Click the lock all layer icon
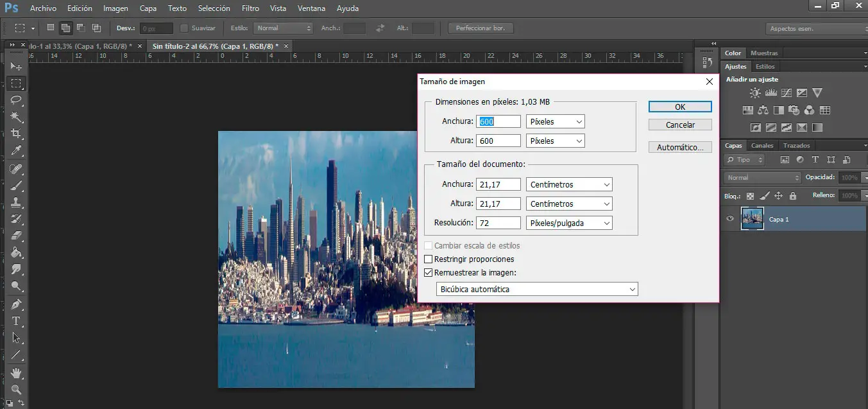The width and height of the screenshot is (868, 409). [793, 196]
